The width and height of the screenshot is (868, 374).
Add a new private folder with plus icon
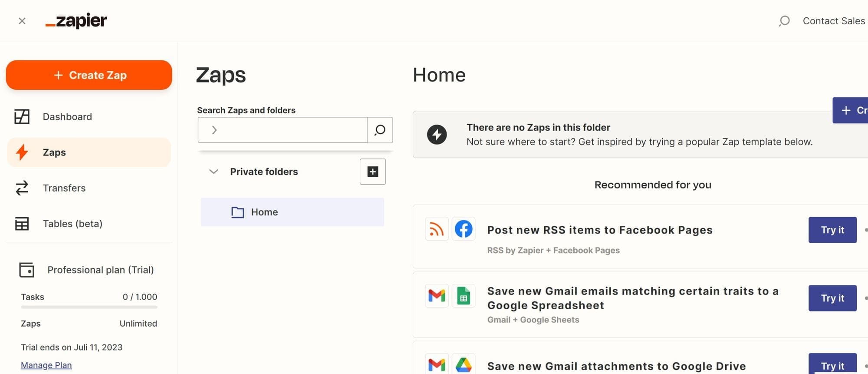pyautogui.click(x=373, y=172)
